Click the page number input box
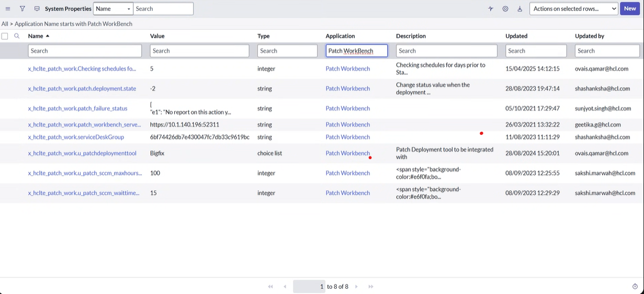The height and width of the screenshot is (294, 644). (x=309, y=287)
